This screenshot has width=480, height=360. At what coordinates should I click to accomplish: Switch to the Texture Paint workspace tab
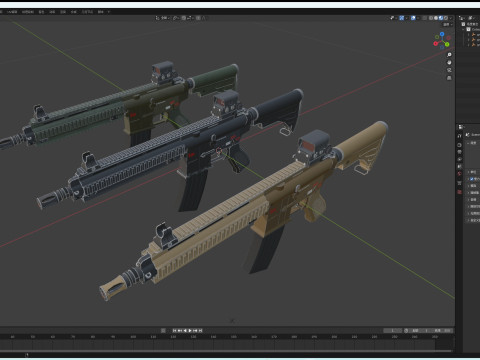point(28,12)
